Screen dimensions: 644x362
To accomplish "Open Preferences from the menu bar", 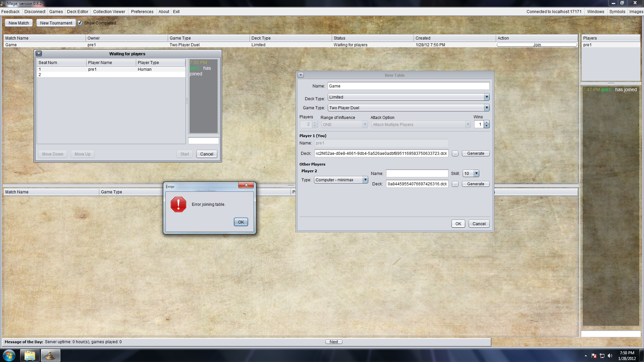I will [142, 11].
